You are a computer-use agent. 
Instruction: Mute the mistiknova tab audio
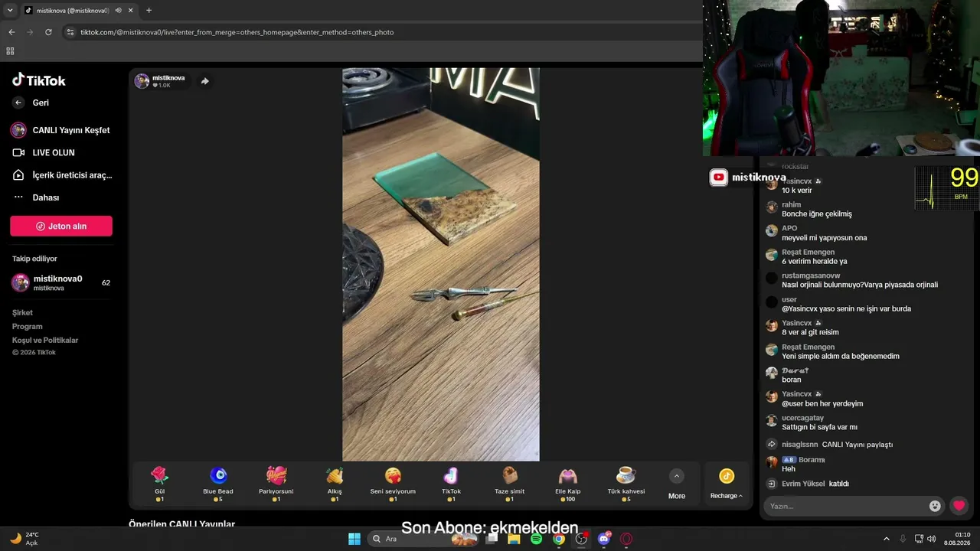(x=119, y=10)
